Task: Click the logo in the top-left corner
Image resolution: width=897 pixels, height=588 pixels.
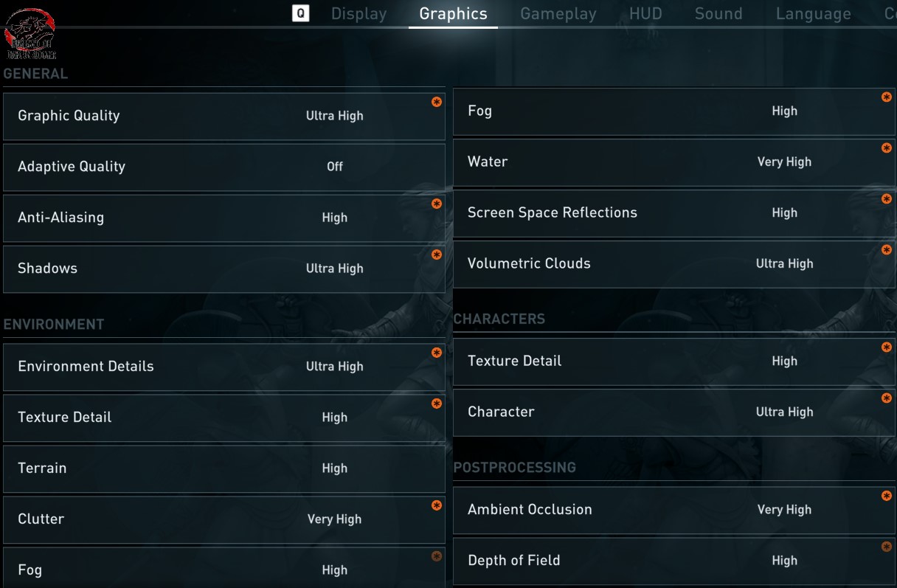Action: coord(31,33)
